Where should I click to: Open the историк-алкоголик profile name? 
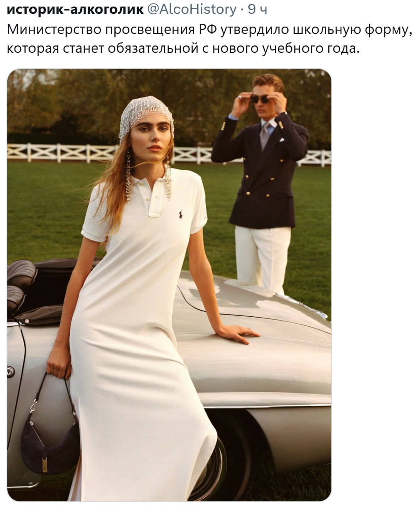coord(75,8)
